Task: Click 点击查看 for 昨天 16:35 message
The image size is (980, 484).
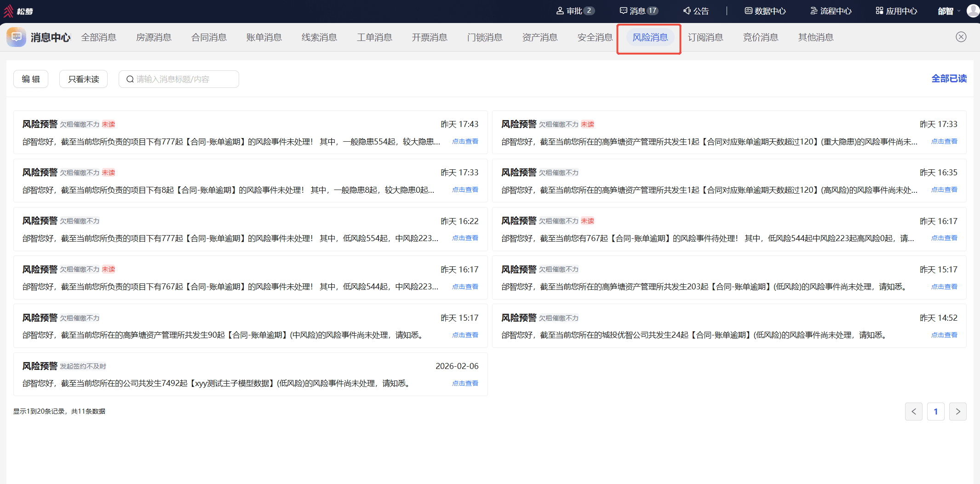Action: 944,190
